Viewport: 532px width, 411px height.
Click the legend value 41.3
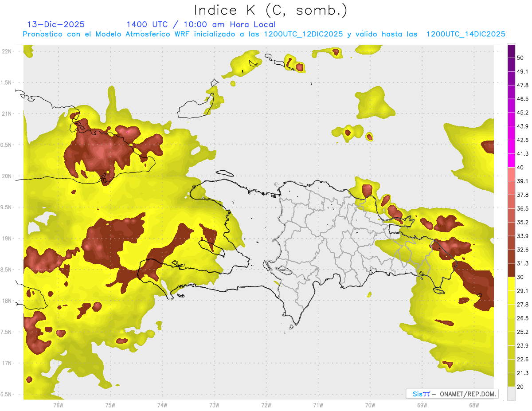(x=522, y=154)
